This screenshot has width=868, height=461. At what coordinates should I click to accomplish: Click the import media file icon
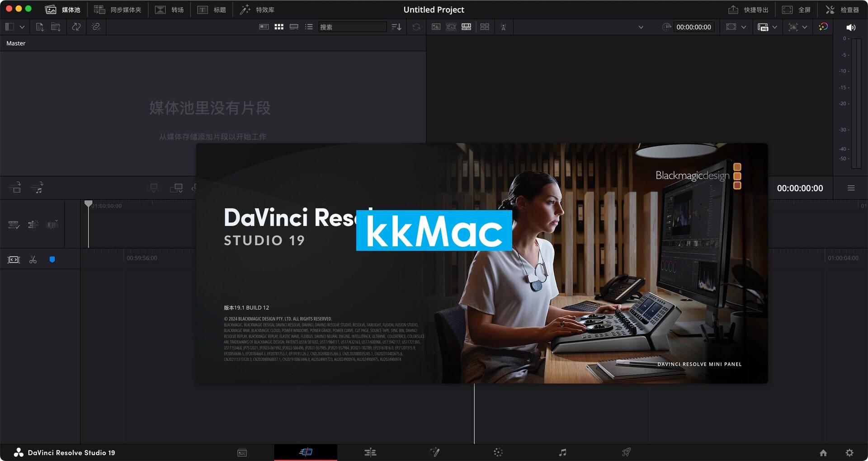[x=40, y=27]
